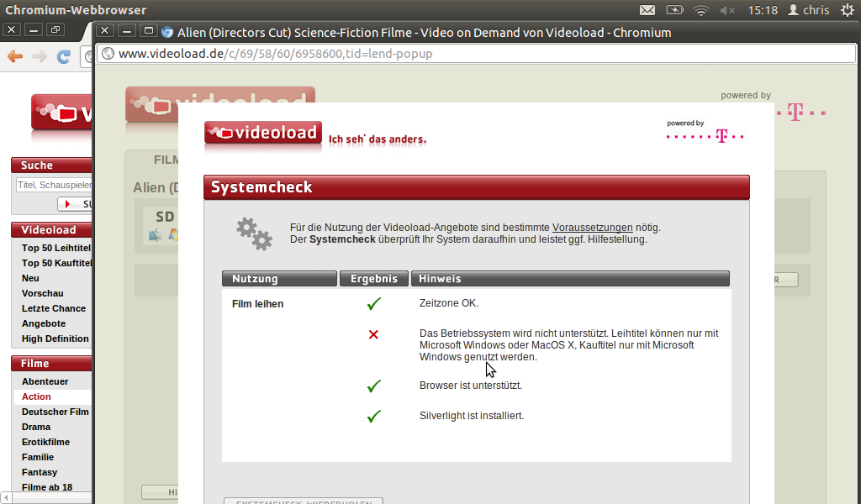Select the Abenteuer film genre
This screenshot has width=861, height=504.
click(x=45, y=381)
